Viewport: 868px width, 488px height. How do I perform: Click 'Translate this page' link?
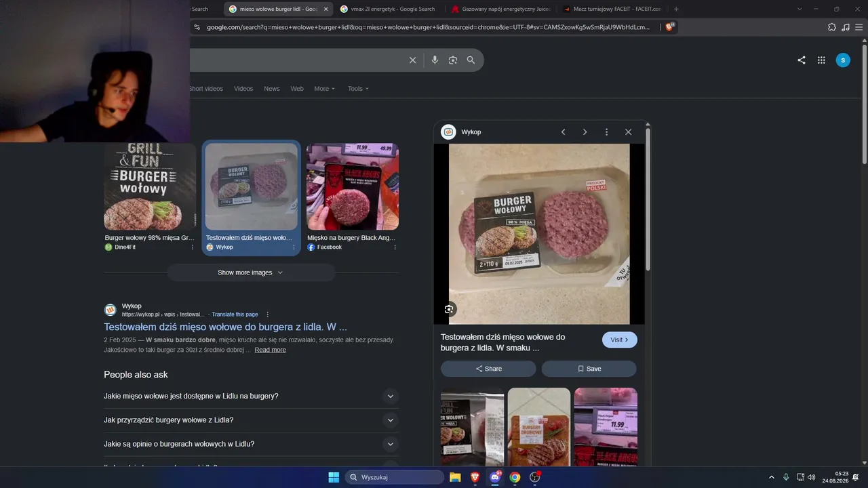tap(235, 314)
